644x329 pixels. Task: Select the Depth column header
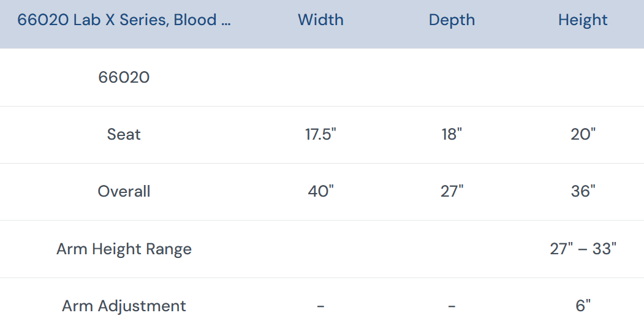click(x=452, y=20)
